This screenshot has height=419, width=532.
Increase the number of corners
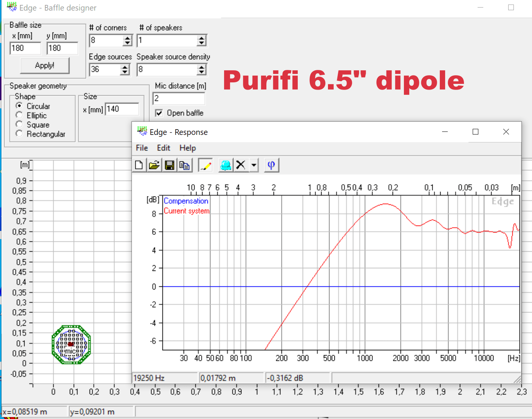128,38
